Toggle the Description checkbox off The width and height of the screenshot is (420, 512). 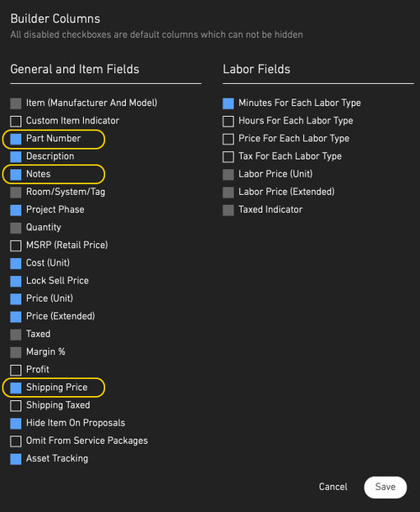click(x=16, y=156)
